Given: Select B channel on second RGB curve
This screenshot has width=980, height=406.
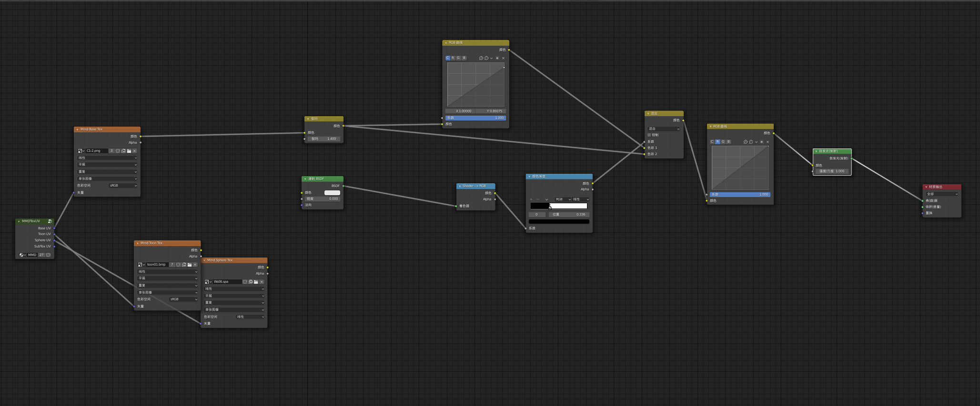Looking at the screenshot, I should tap(728, 142).
